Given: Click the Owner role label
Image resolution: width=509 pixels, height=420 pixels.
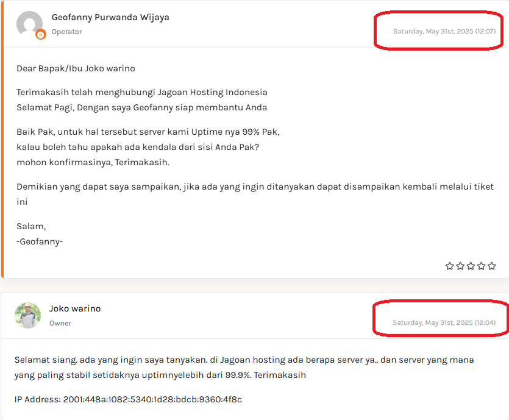Looking at the screenshot, I should point(60,323).
